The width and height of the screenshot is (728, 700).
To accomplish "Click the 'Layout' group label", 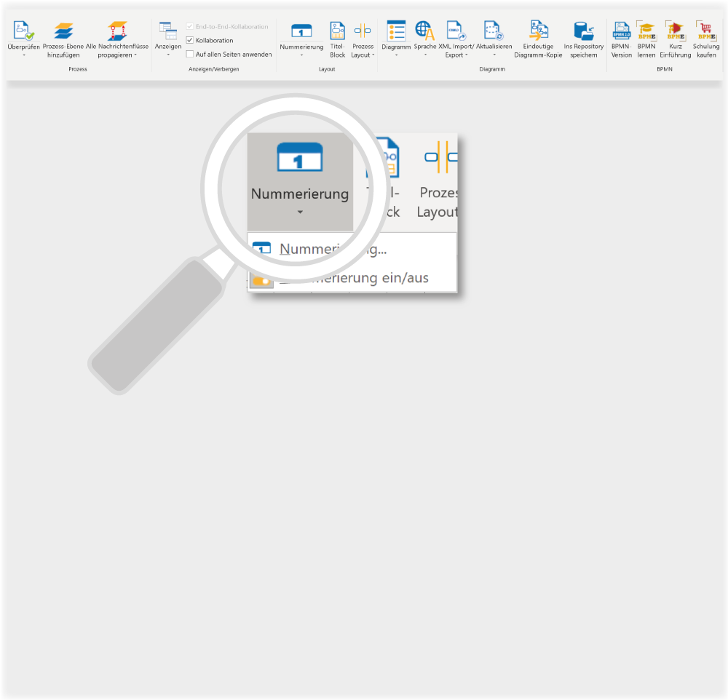I will click(327, 69).
